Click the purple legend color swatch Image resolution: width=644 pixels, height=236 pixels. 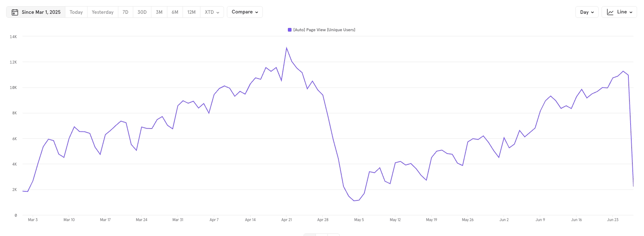290,30
